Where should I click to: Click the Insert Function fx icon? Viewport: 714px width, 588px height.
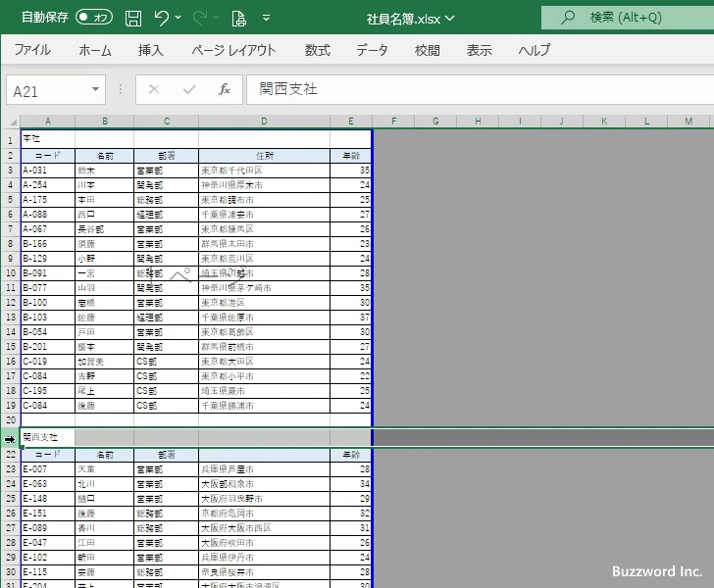[225, 89]
